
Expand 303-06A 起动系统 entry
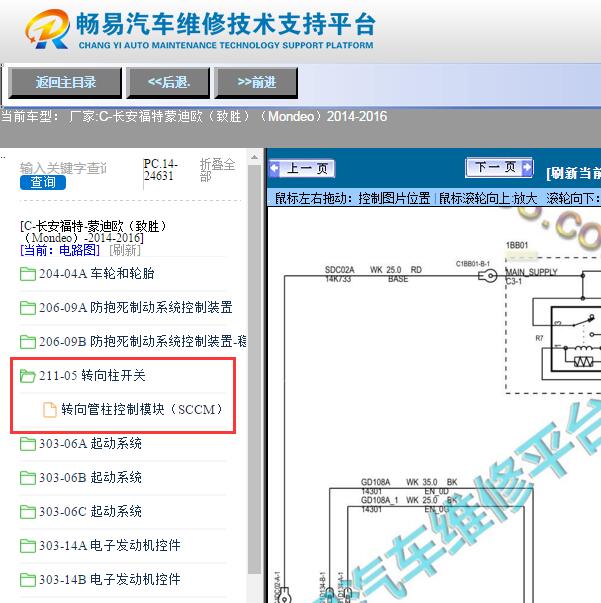90,444
